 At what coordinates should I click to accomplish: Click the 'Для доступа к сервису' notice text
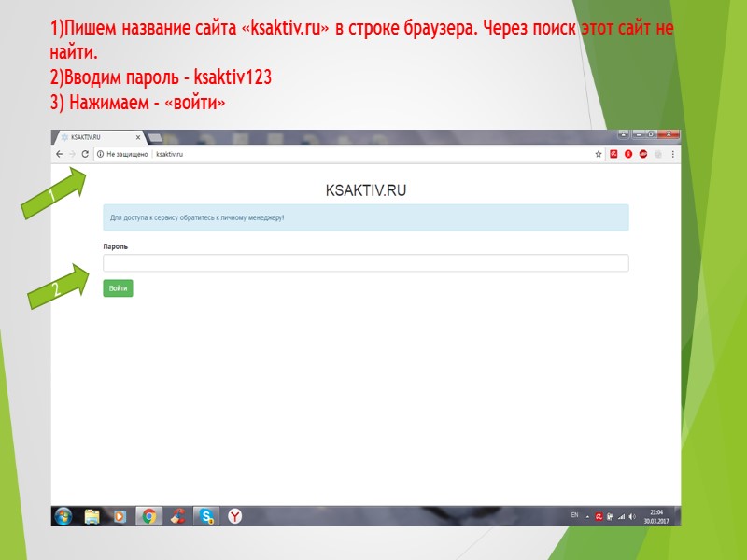(197, 217)
